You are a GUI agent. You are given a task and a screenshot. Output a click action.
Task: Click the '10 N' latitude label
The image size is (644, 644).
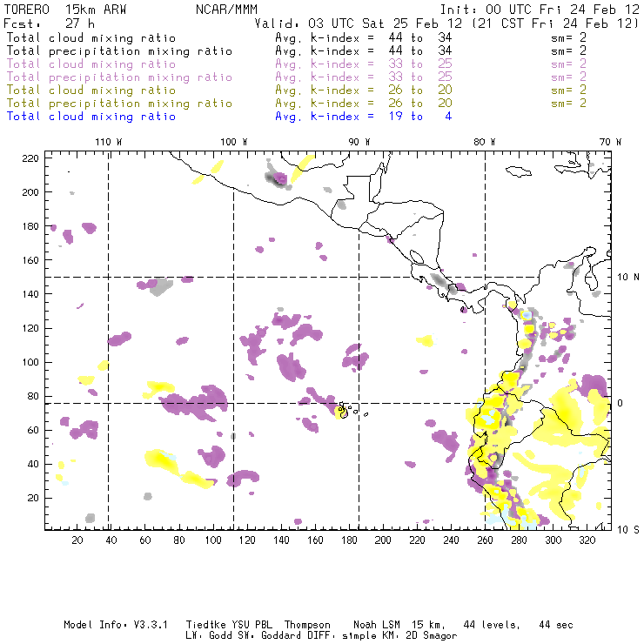[x=628, y=278]
